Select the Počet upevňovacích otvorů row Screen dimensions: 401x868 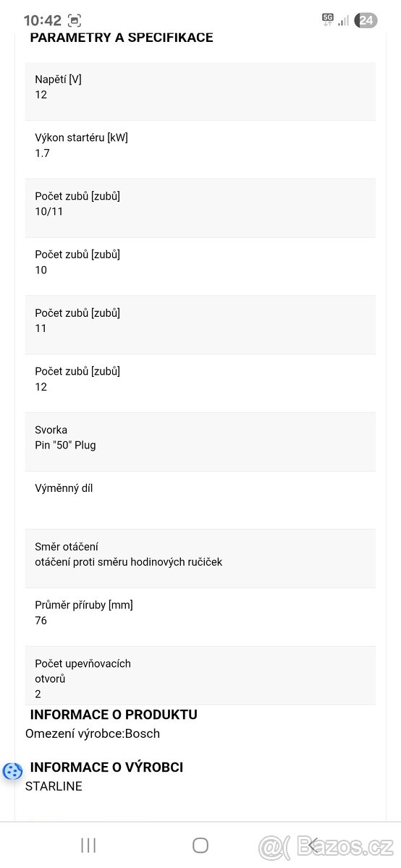coord(200,676)
